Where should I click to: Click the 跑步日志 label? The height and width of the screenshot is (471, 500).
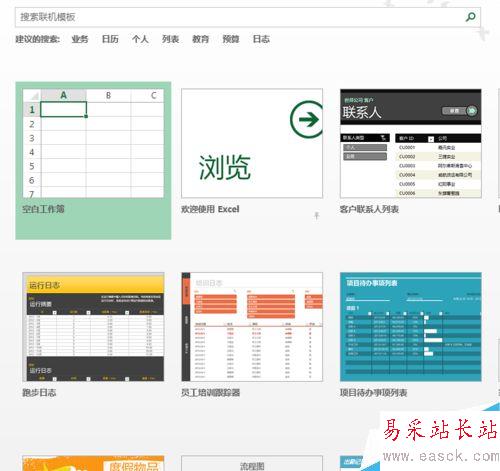coord(39,393)
